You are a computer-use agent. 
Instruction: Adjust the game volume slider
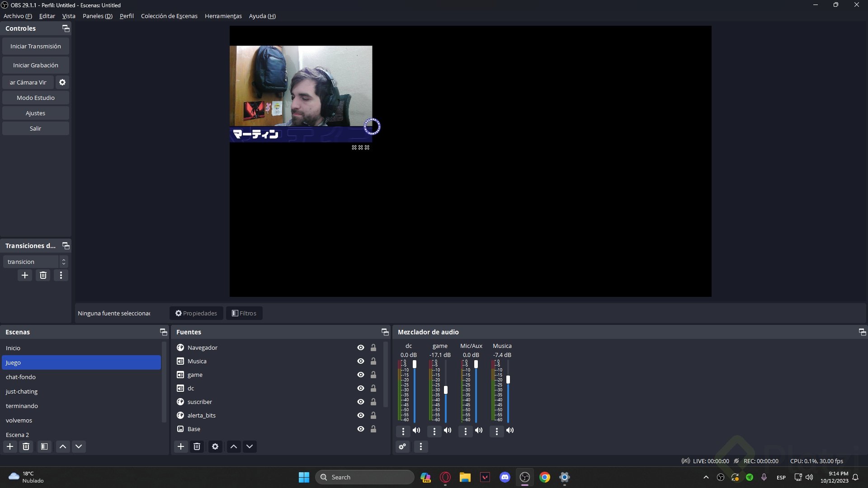446,389
